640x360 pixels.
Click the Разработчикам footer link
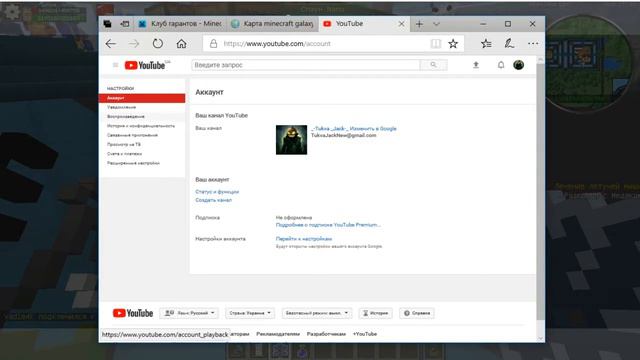coord(326,334)
